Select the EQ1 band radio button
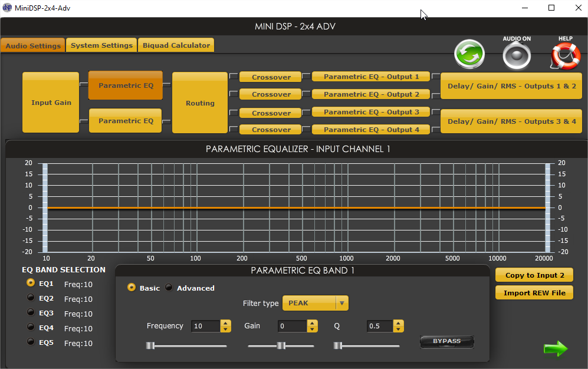 (31, 283)
